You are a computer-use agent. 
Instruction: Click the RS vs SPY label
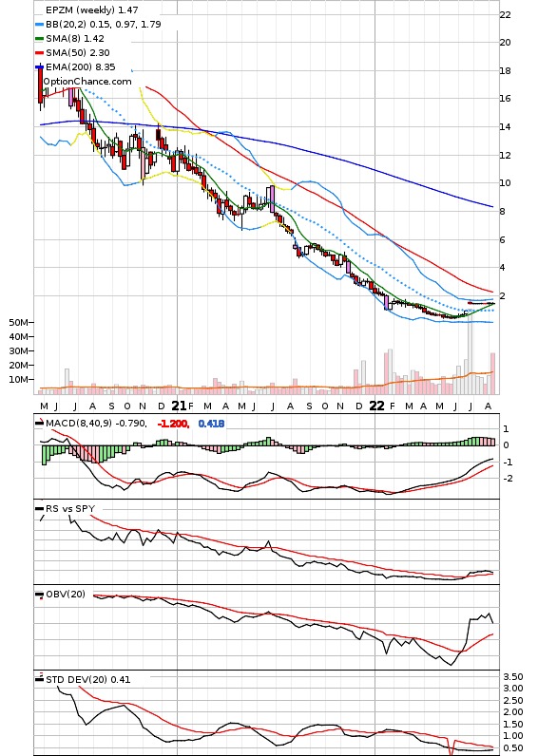pyautogui.click(x=70, y=509)
